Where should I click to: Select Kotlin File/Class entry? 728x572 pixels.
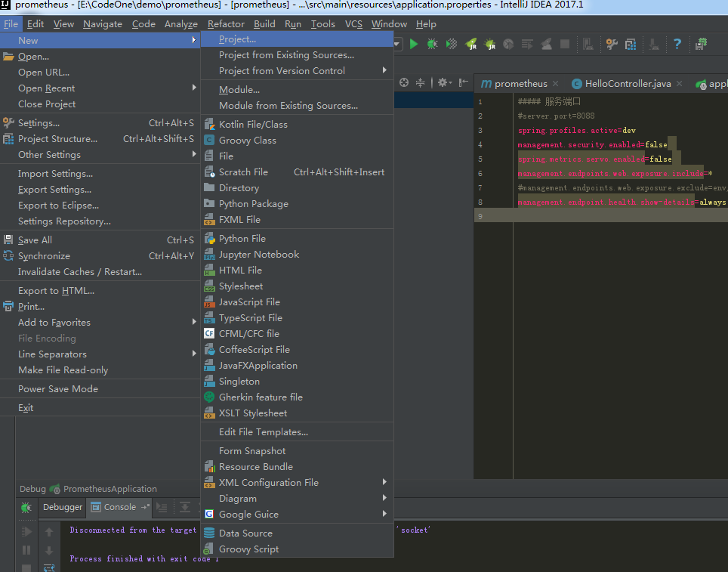[x=297, y=125]
